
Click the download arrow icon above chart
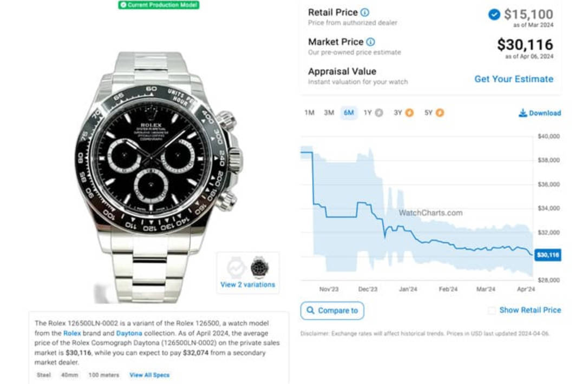click(x=522, y=112)
